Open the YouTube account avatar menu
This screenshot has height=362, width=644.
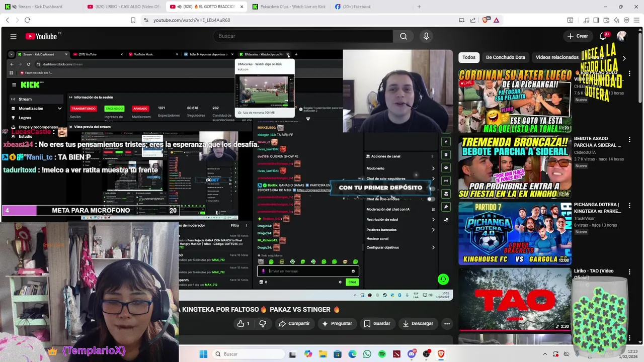[x=621, y=36]
